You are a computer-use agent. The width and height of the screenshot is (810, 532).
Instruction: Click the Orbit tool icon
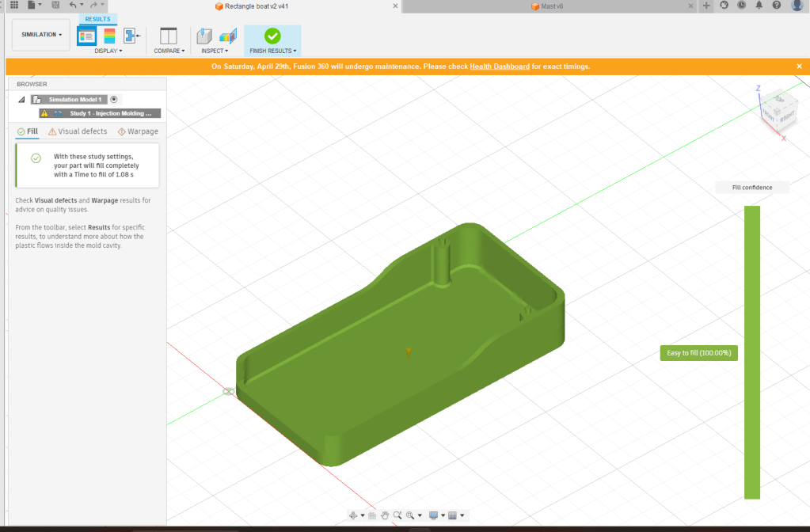tap(354, 515)
